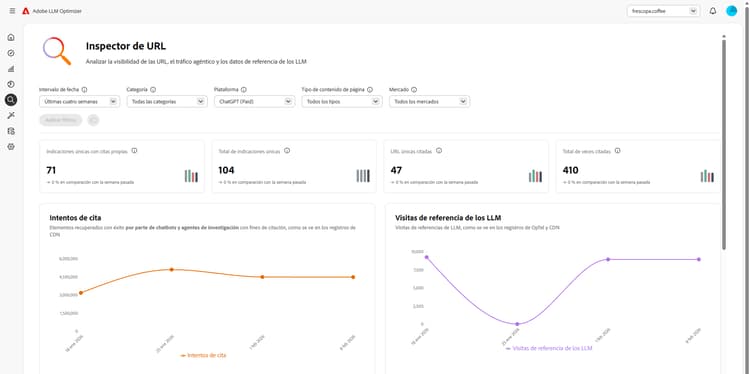Open the frescopa.coffee site selector
Viewport: 750px width, 374px height.
click(663, 11)
